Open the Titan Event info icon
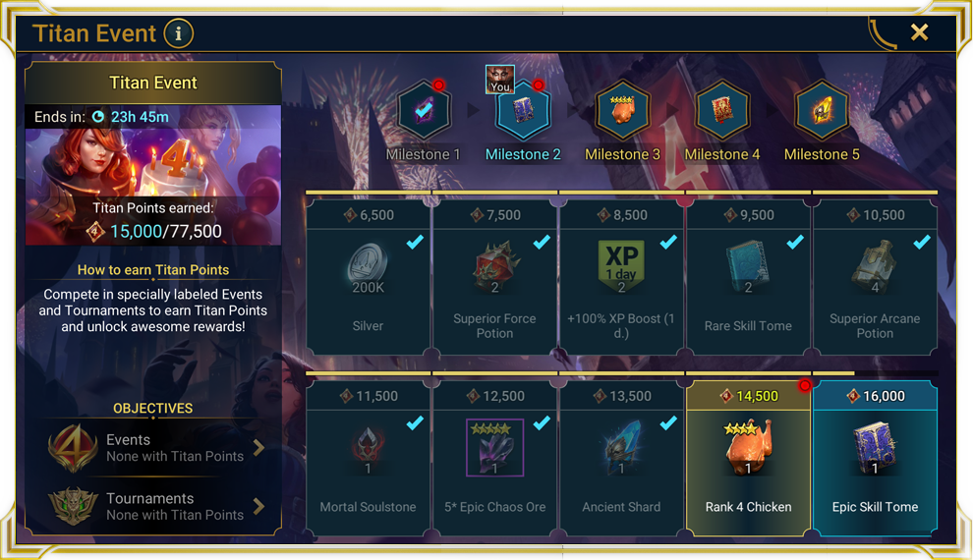This screenshot has height=560, width=973. 179,33
